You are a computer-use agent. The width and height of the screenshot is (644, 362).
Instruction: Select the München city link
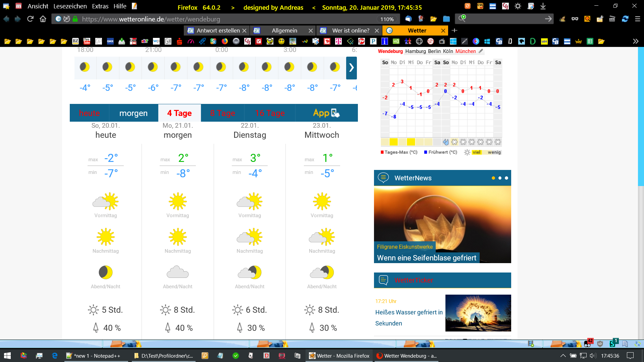(x=465, y=51)
